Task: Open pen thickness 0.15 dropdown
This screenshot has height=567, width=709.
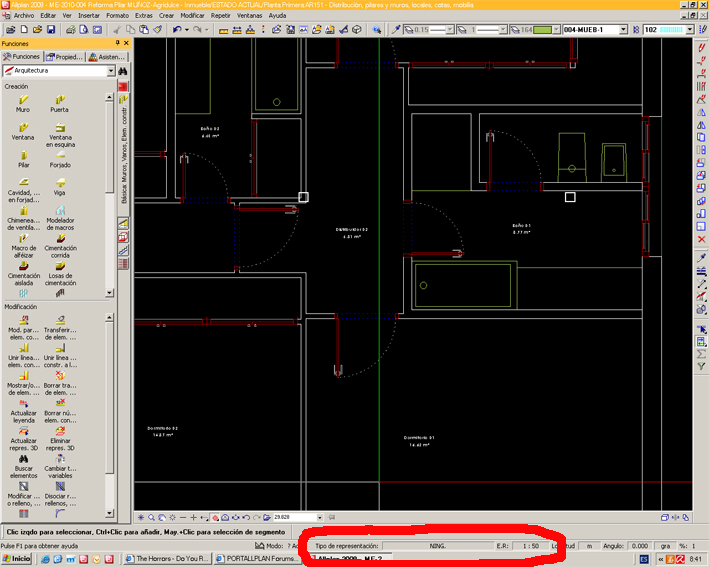Action: [449, 30]
